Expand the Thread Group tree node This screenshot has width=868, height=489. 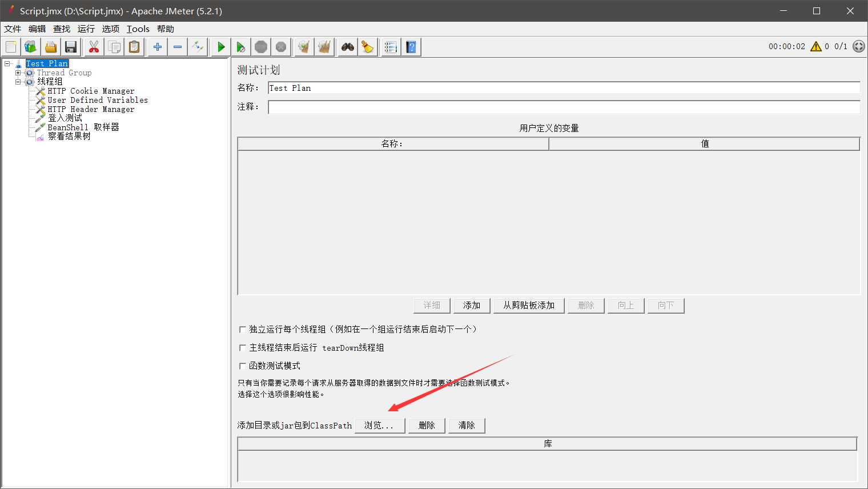pyautogui.click(x=18, y=73)
